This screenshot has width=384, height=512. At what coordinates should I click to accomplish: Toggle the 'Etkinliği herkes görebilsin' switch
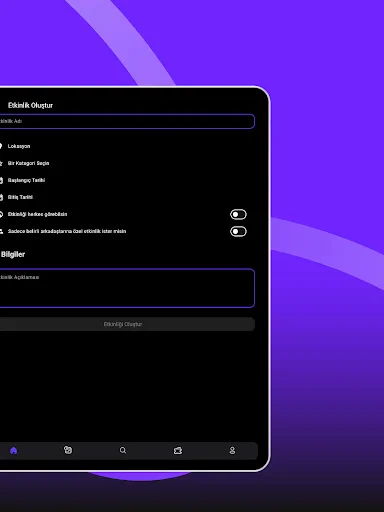(238, 214)
